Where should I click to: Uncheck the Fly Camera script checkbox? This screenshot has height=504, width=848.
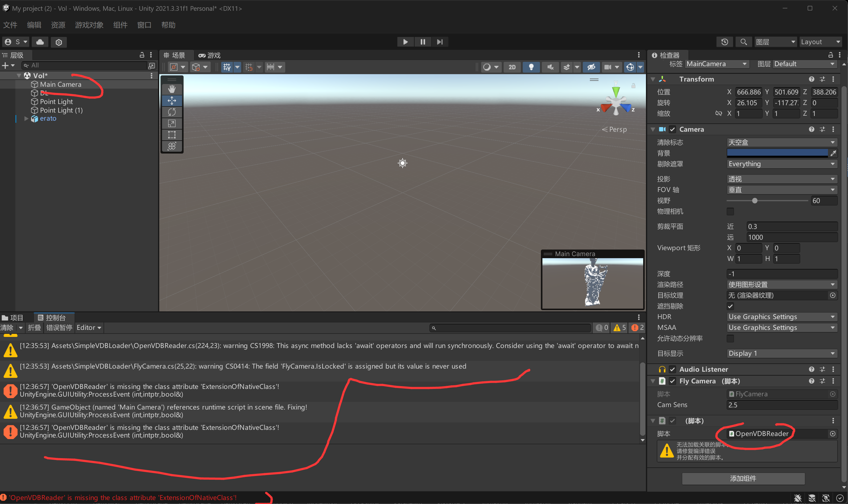pos(673,381)
